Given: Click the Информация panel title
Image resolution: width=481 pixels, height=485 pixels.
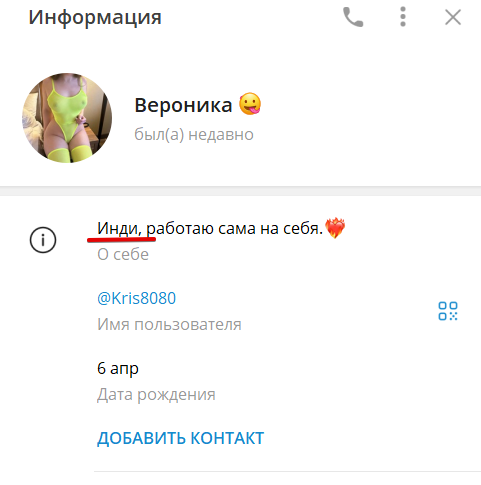Looking at the screenshot, I should point(95,17).
